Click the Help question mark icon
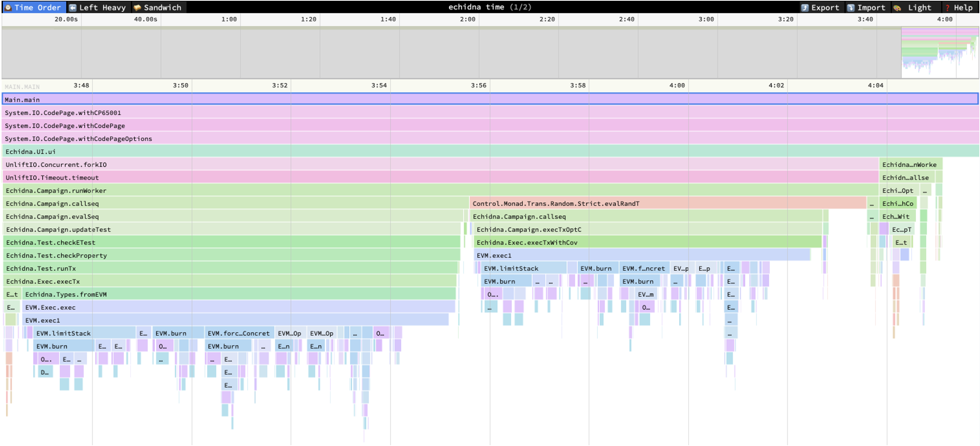 947,7
